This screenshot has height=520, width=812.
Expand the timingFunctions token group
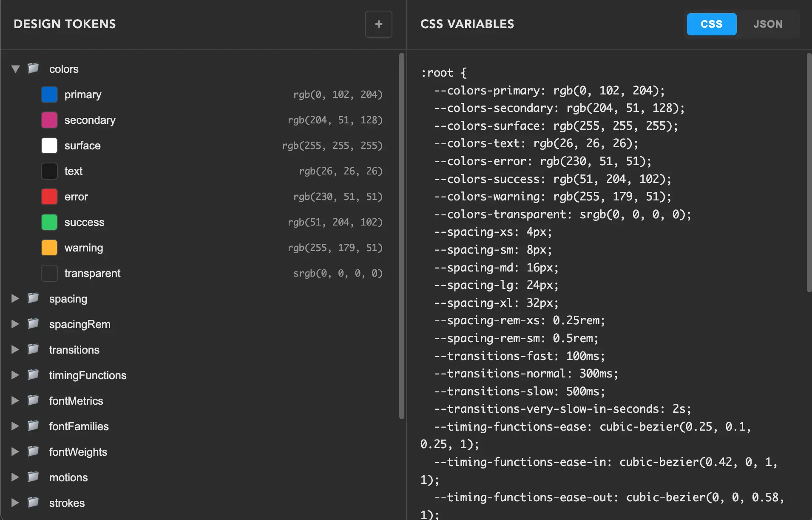(15, 375)
